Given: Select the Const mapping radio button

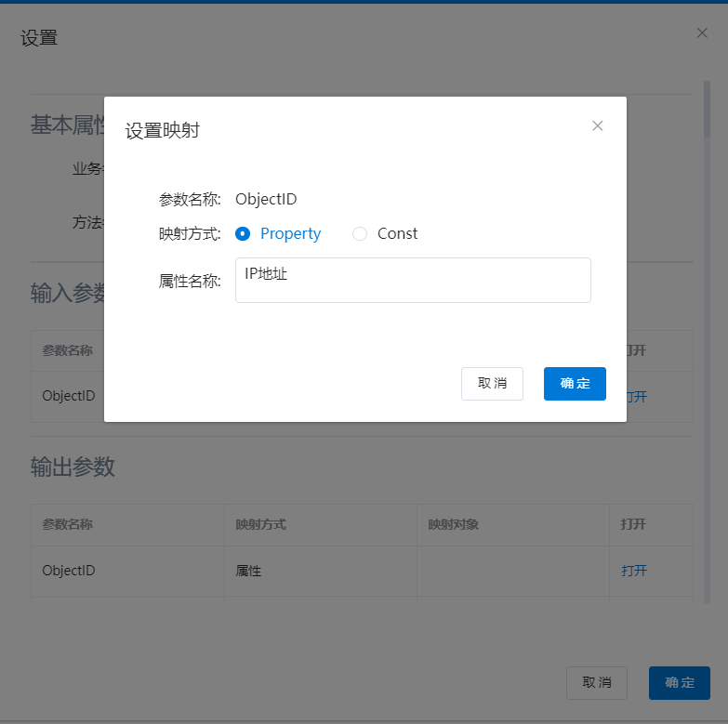Looking at the screenshot, I should point(360,234).
